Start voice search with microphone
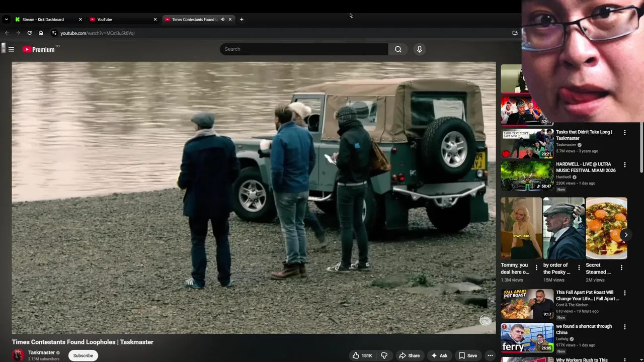 419,49
